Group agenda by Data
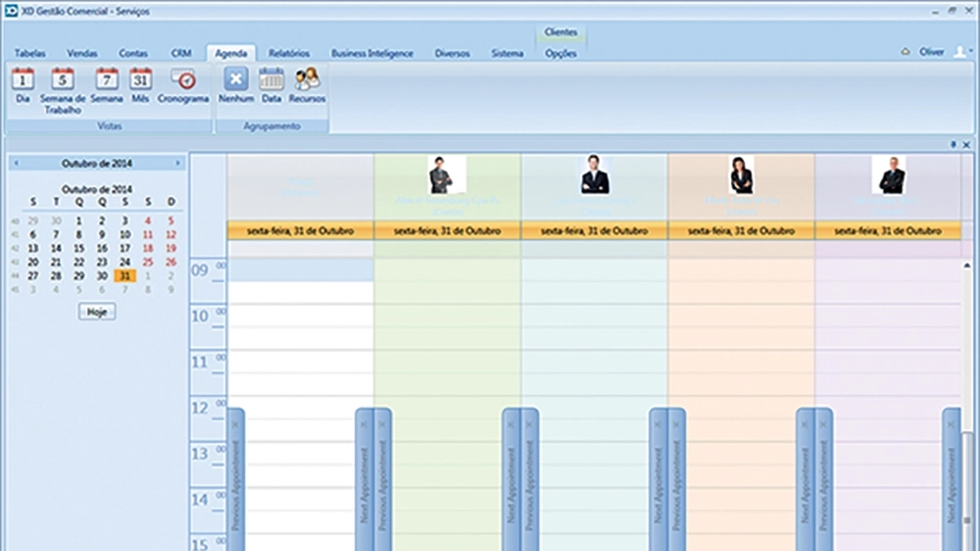 point(271,86)
